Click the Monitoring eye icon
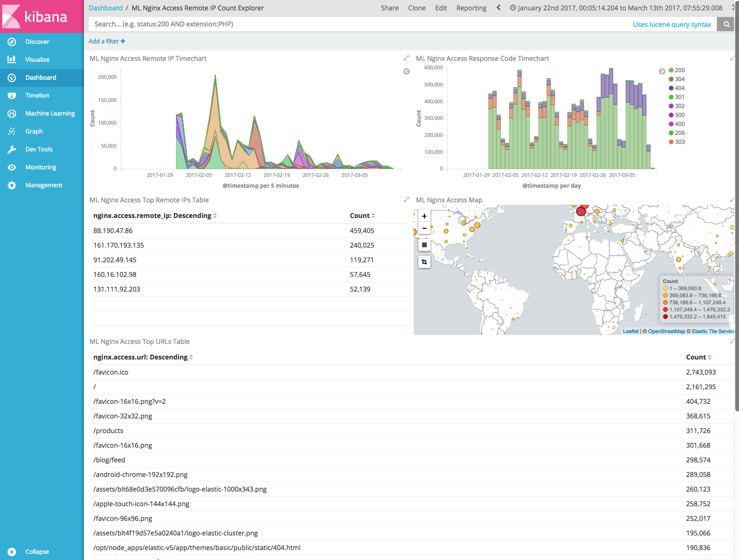 click(x=12, y=167)
